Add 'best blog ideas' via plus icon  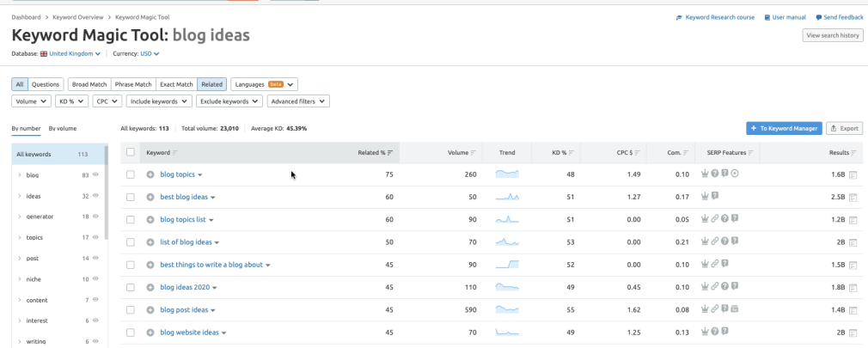[150, 197]
